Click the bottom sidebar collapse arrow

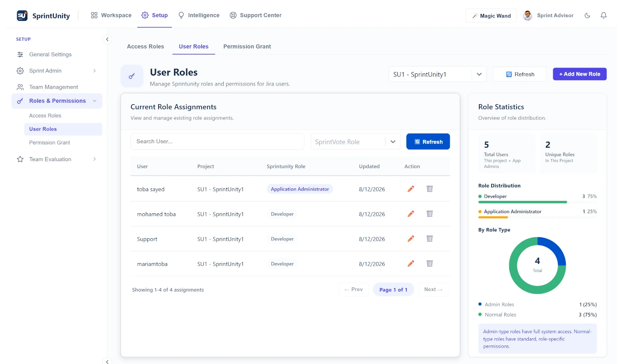[x=107, y=361]
